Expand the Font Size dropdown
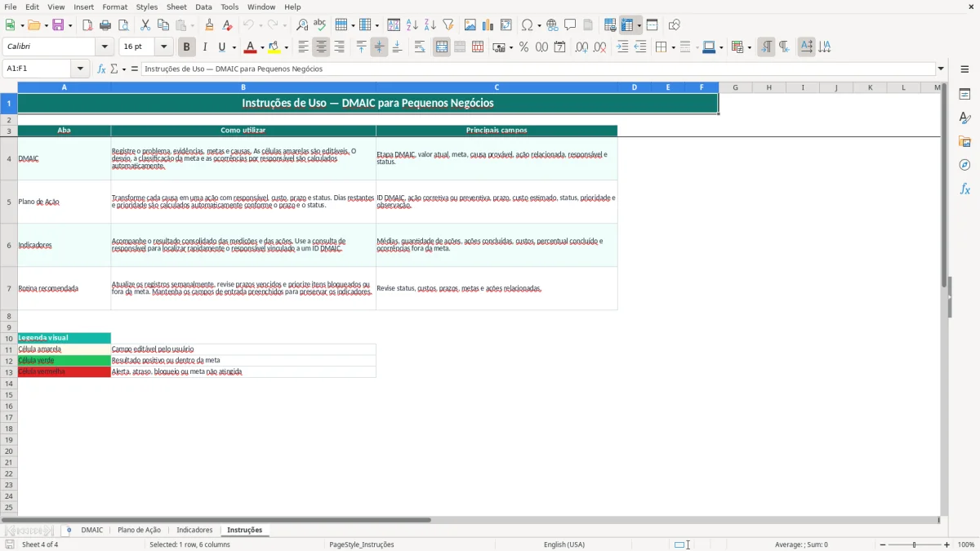The width and height of the screenshot is (980, 551). coord(163,47)
